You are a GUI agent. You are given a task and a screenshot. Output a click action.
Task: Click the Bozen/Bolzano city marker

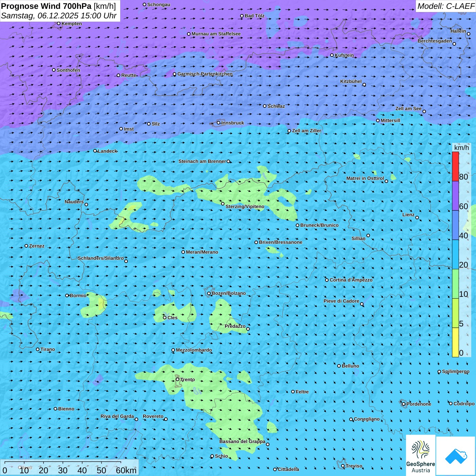(x=209, y=293)
